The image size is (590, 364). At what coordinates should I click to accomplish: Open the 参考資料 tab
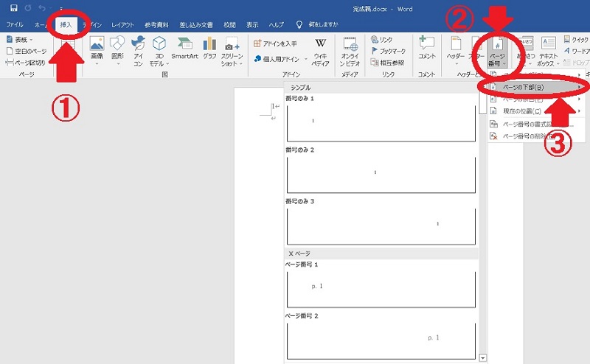(x=156, y=25)
